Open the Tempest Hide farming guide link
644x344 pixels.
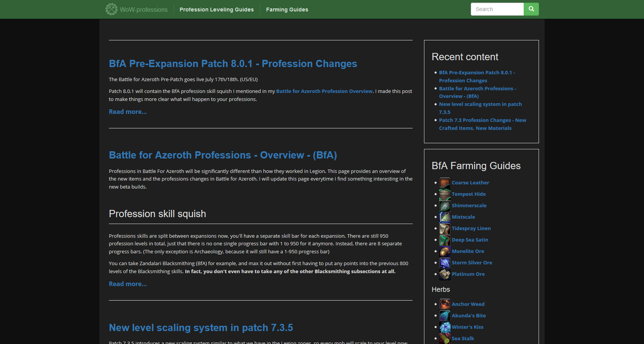[469, 194]
